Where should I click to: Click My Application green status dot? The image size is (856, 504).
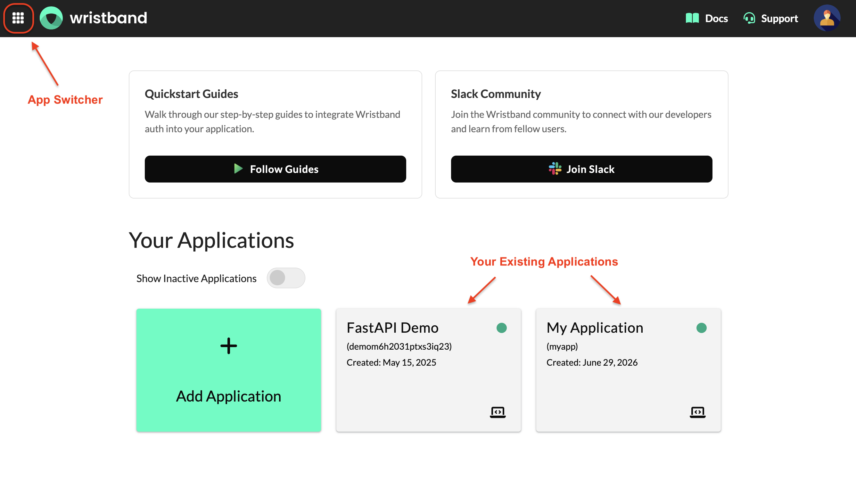701,328
